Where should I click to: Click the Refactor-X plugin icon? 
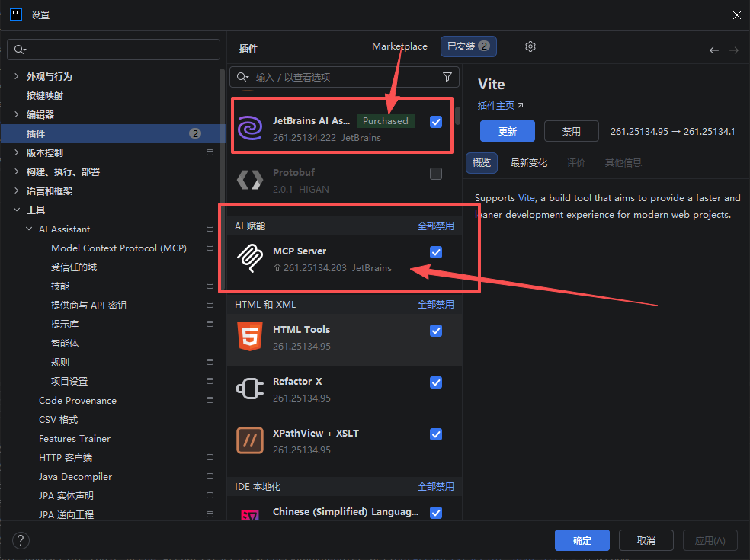pos(250,389)
